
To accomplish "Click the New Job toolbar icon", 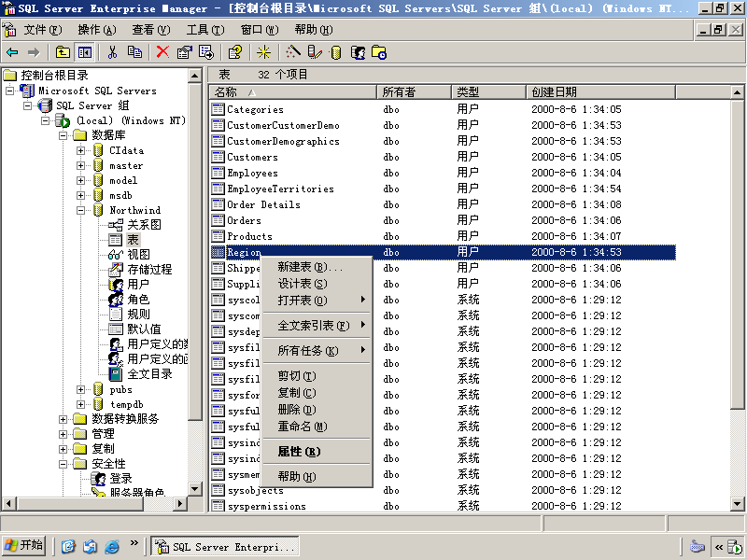I will (379, 52).
